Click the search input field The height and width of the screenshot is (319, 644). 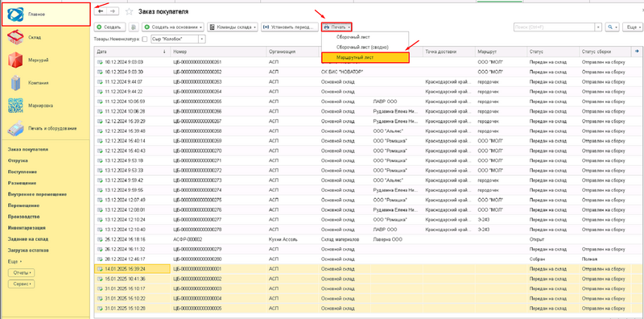pyautogui.click(x=554, y=27)
